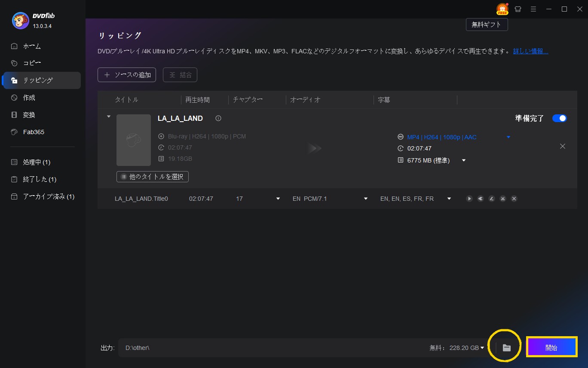Image resolution: width=588 pixels, height=368 pixels.
Task: Remove Title0 row with X icon
Action: 514,199
